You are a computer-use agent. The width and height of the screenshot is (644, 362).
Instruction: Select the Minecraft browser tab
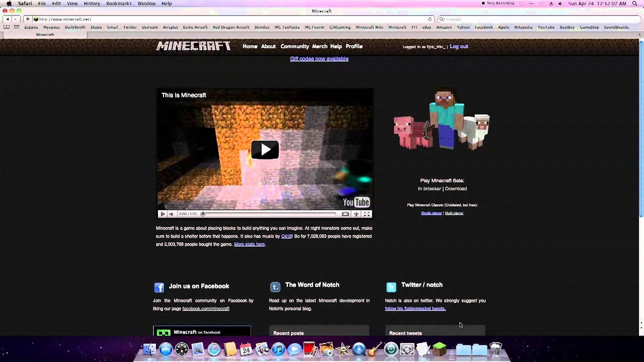coord(45,35)
